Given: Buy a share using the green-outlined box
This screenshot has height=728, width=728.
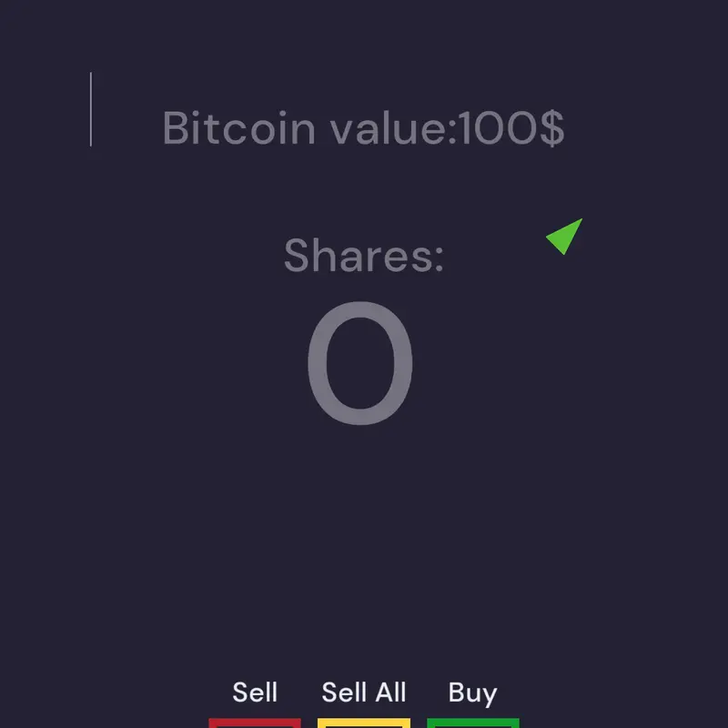Looking at the screenshot, I should point(472,723).
